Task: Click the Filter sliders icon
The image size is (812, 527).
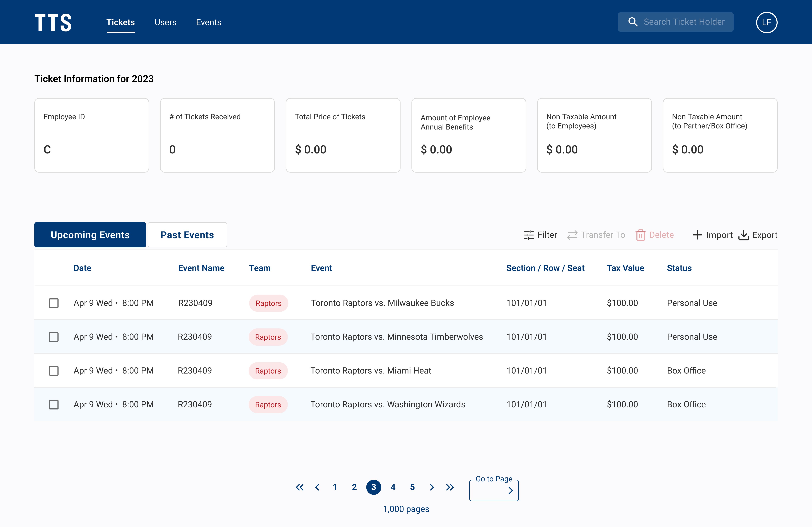Action: 528,235
